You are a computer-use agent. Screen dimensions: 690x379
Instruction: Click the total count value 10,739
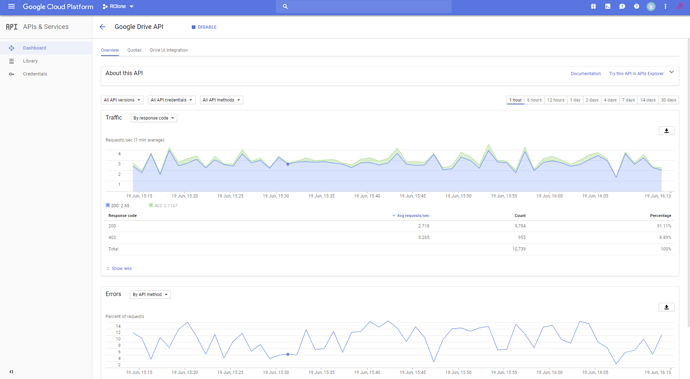(x=519, y=249)
